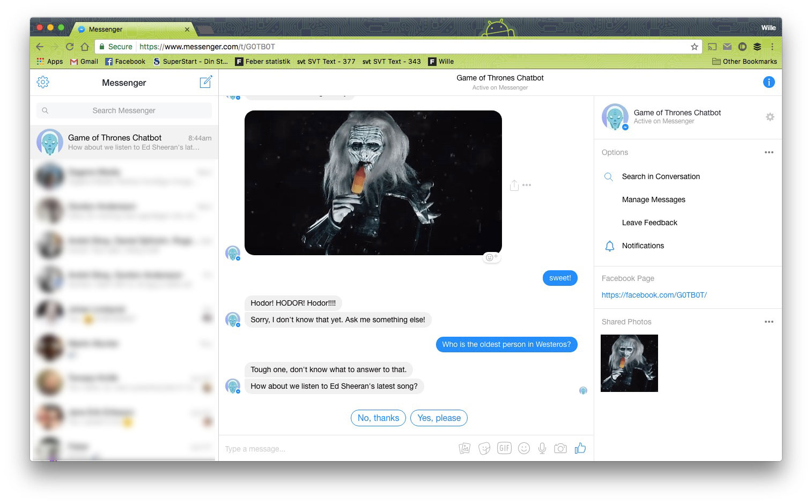812x504 pixels.
Task: Bookmark this page with star
Action: tap(694, 47)
